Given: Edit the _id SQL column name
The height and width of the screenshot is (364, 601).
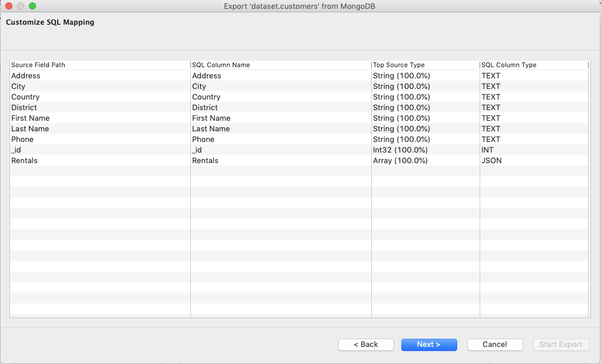Looking at the screenshot, I should (281, 150).
